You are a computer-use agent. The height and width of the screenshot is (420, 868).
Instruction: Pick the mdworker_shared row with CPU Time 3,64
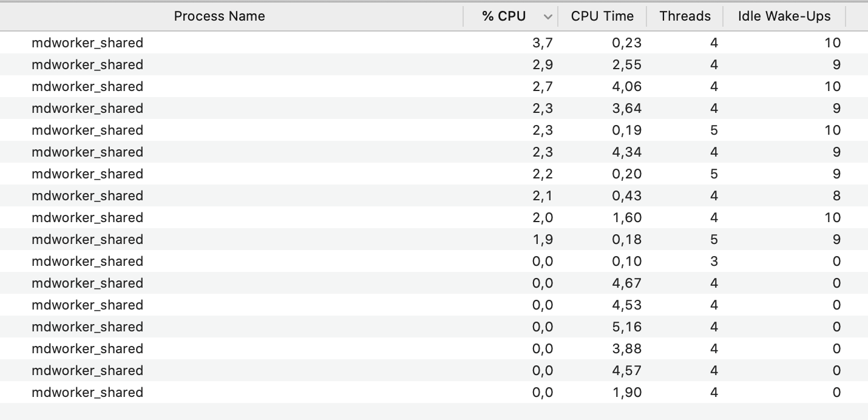tap(87, 108)
